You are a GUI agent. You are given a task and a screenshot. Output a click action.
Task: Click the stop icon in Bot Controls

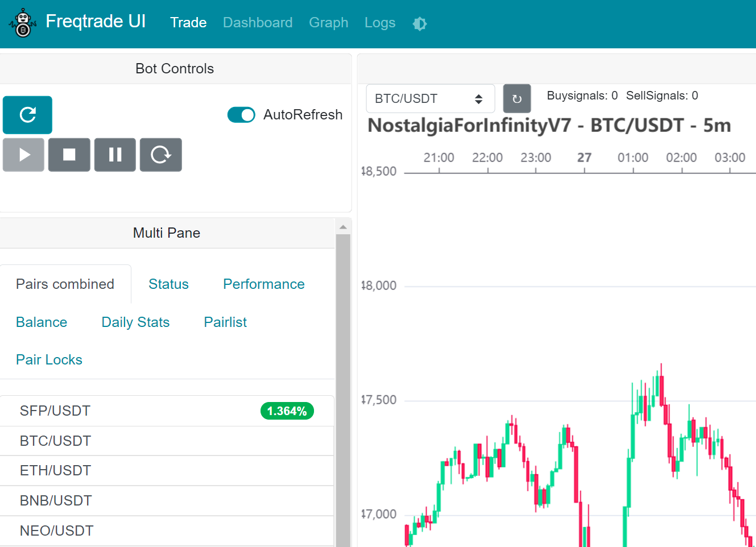69,155
